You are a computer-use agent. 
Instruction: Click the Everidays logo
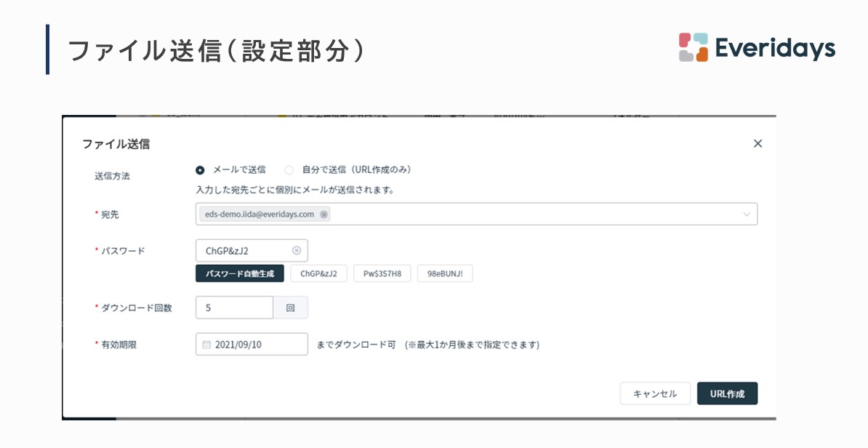(x=757, y=48)
